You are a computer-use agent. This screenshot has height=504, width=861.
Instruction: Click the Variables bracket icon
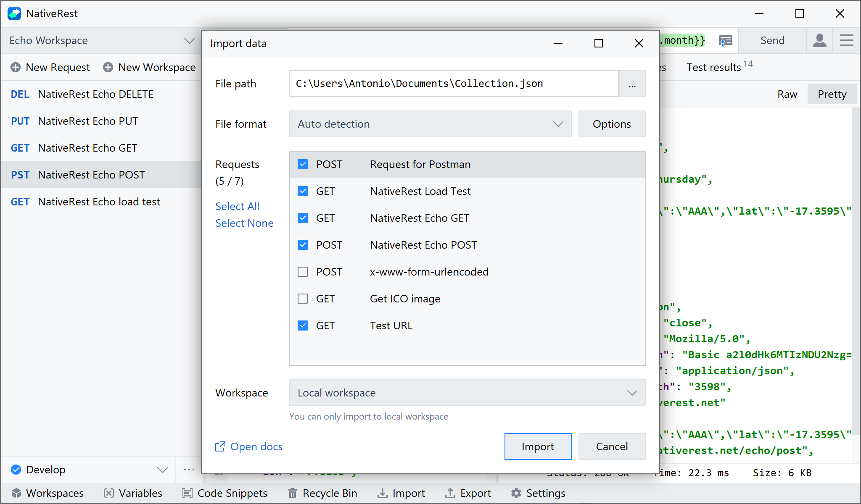pos(109,493)
